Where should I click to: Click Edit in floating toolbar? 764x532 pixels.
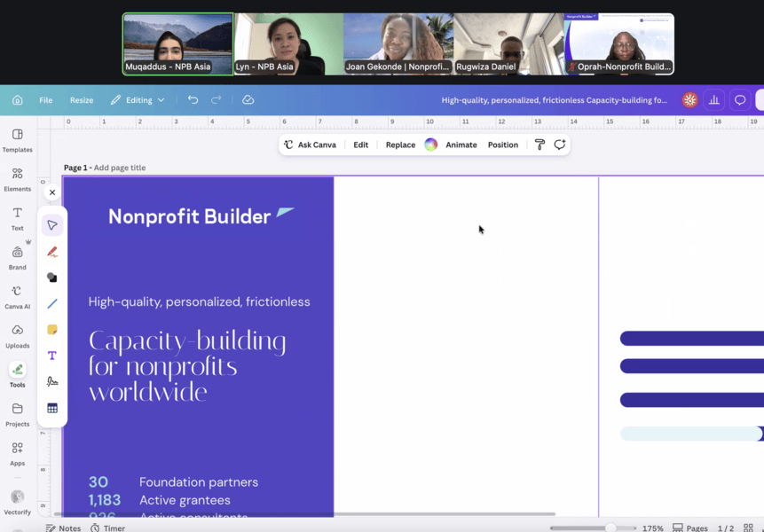coord(360,145)
